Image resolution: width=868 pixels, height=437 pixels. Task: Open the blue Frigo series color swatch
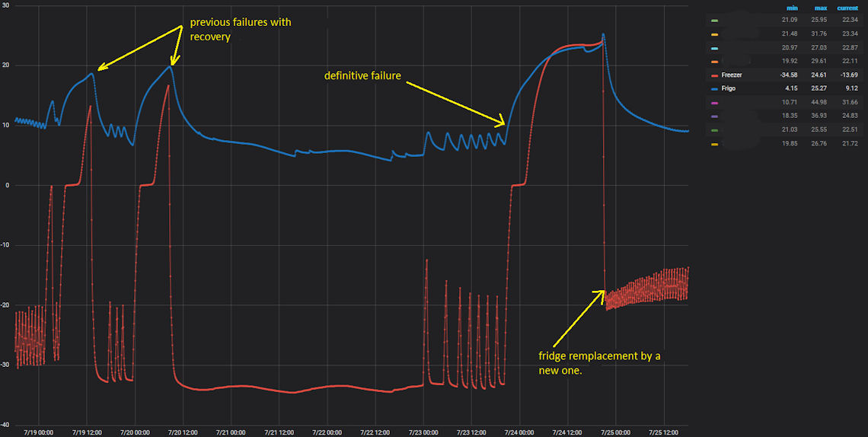click(714, 88)
